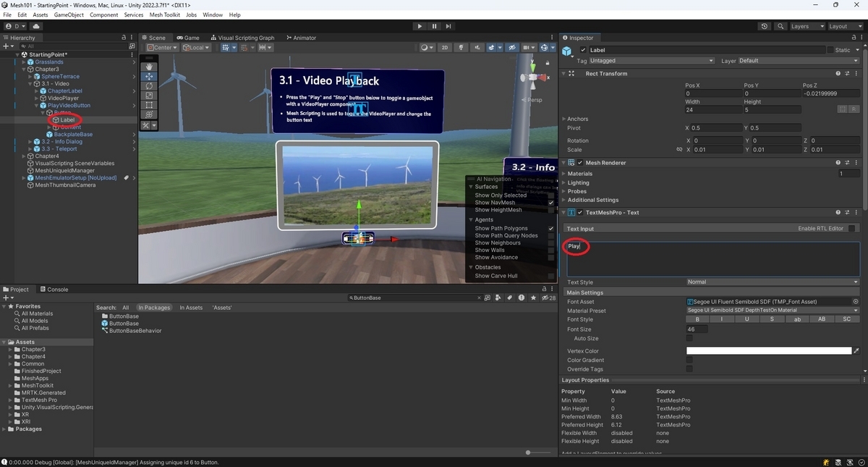
Task: Select the Transform tool
Action: tap(149, 114)
